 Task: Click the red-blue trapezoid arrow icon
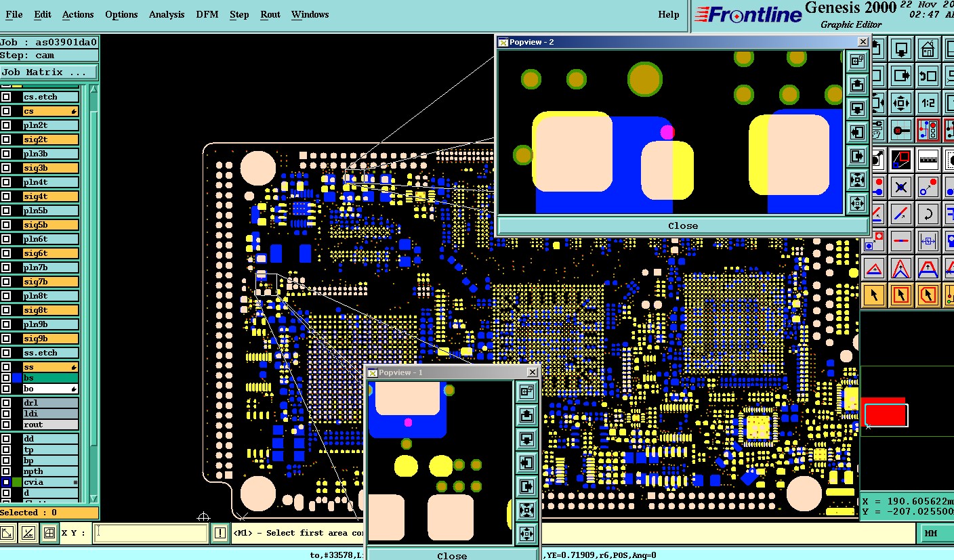(928, 269)
